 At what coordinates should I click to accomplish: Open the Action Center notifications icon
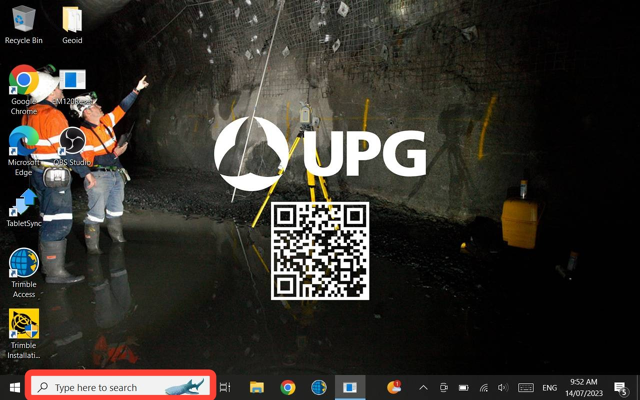point(620,388)
